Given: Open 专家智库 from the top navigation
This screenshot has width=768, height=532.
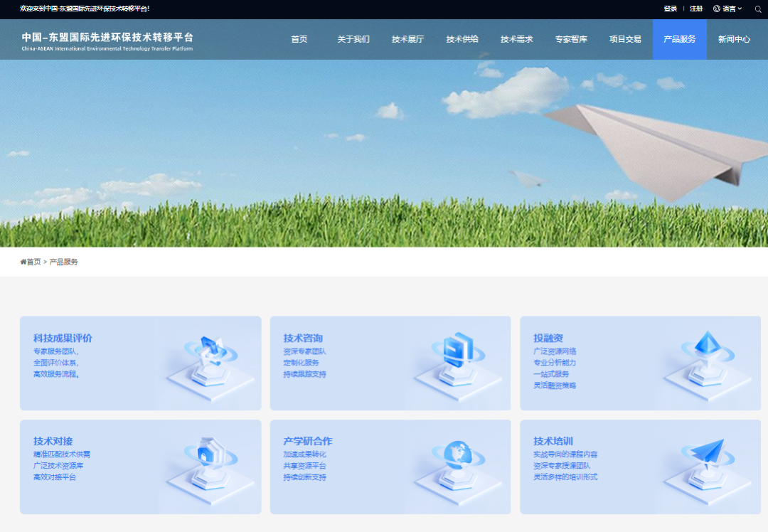Looking at the screenshot, I should click(571, 40).
